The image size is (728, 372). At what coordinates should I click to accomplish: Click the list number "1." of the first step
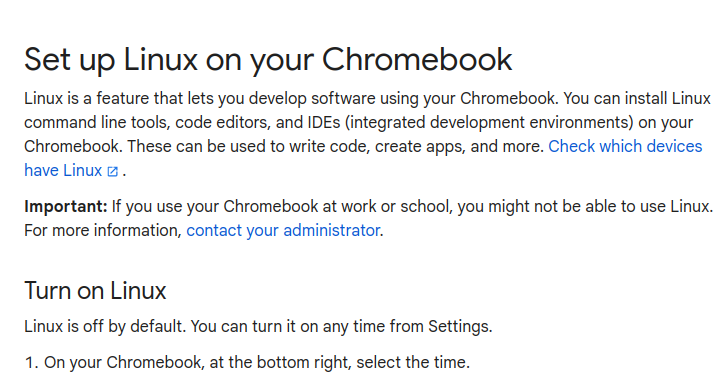click(31, 362)
